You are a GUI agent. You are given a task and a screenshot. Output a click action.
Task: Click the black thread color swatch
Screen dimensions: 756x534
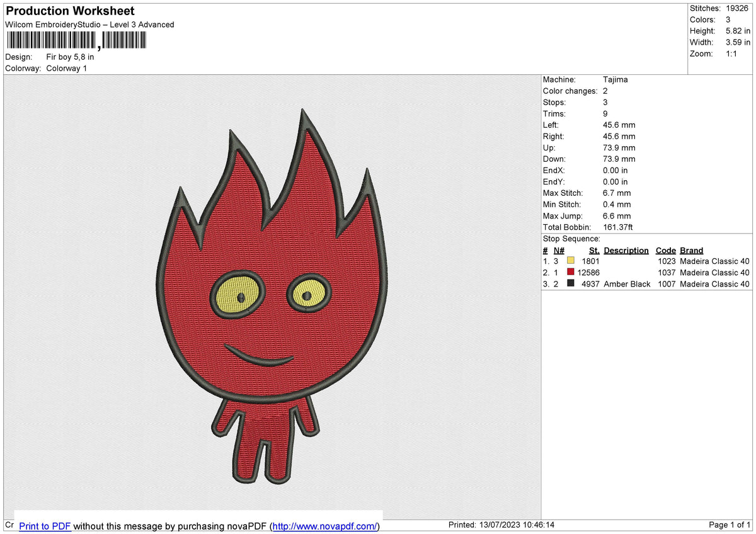click(571, 283)
